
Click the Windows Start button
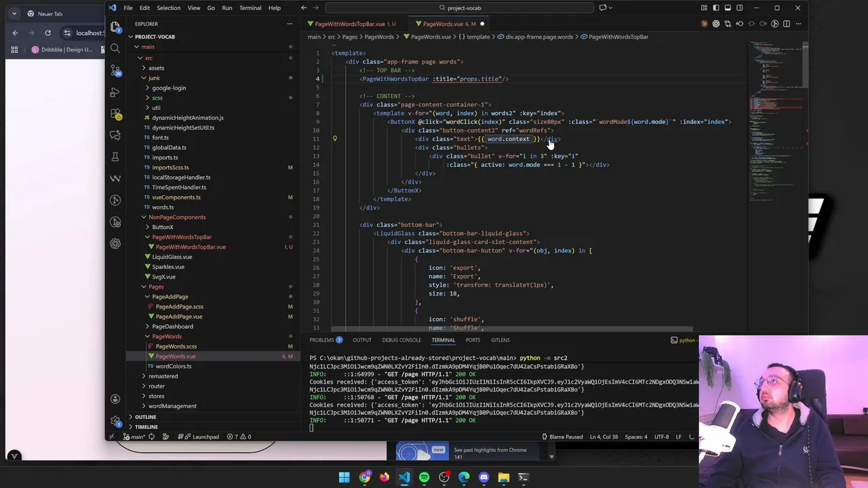pyautogui.click(x=344, y=477)
